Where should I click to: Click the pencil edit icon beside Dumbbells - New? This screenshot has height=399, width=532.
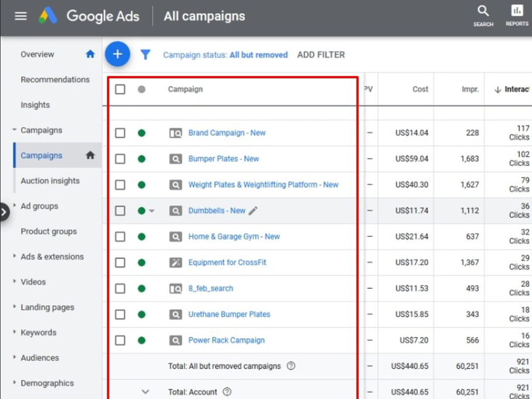253,211
